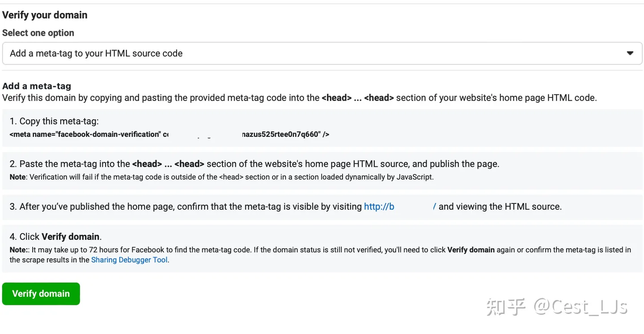Click the 'Select one option' label
The height and width of the screenshot is (334, 644).
tap(38, 33)
